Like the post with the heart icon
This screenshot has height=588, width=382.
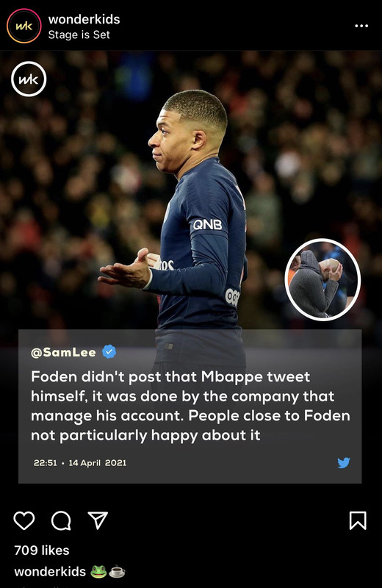(24, 520)
